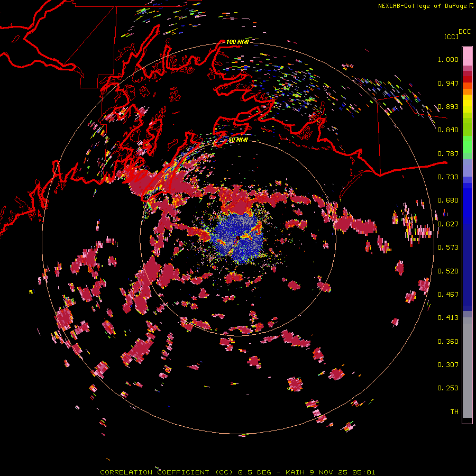Click the DCC label above the color scale
The image size is (476, 476).
[x=464, y=32]
